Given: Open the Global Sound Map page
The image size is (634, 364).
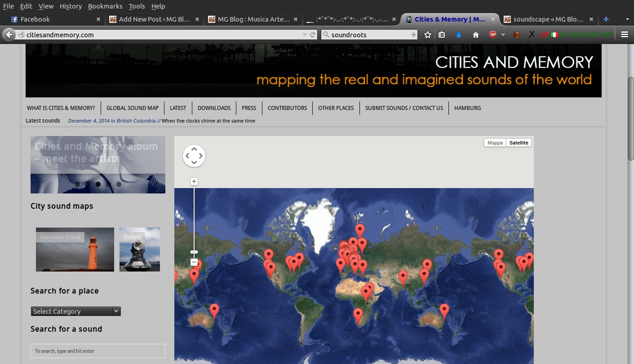Looking at the screenshot, I should [133, 108].
